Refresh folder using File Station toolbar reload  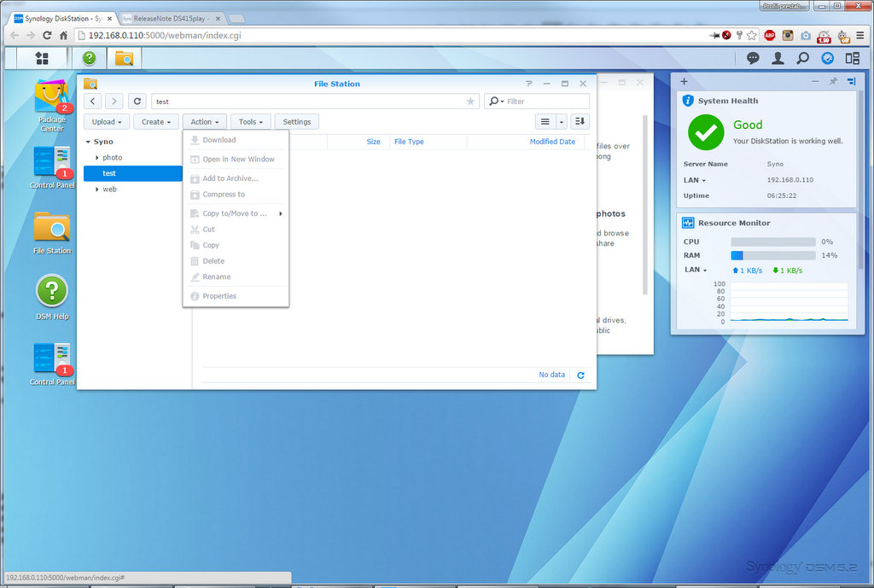[137, 102]
